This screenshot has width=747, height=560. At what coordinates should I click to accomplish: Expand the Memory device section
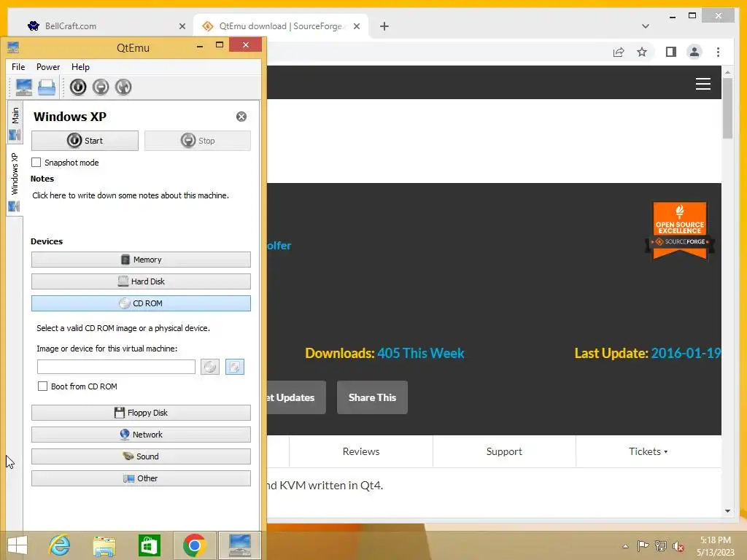pos(141,260)
